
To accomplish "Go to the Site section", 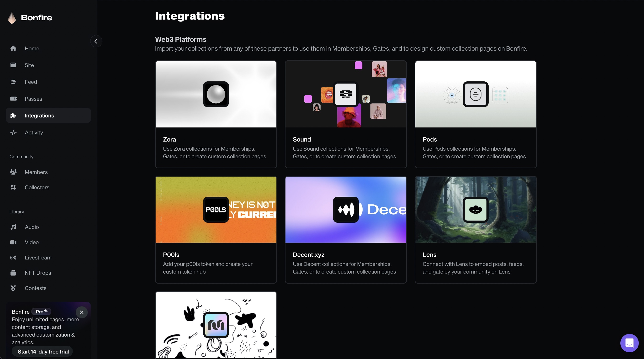I will 48,65.
